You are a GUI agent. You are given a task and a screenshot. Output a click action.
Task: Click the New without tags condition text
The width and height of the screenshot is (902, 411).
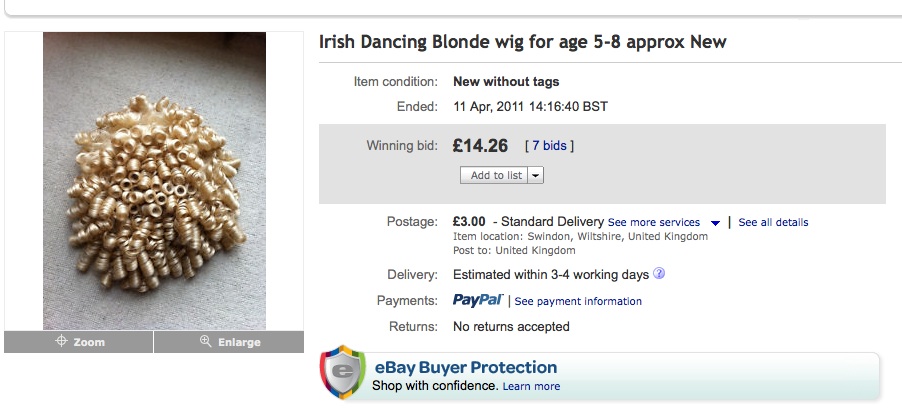click(506, 82)
